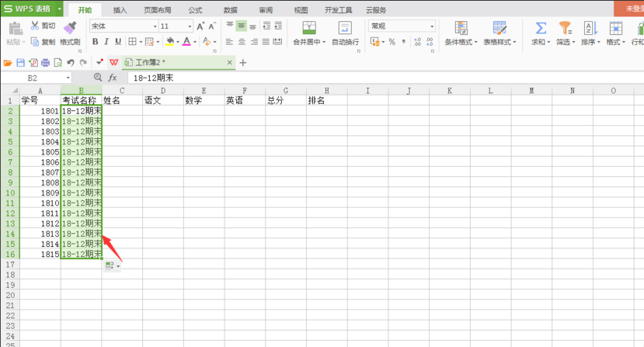This screenshot has height=347, width=644.
Task: Click the plus button to add new workbook tab
Action: (x=243, y=62)
